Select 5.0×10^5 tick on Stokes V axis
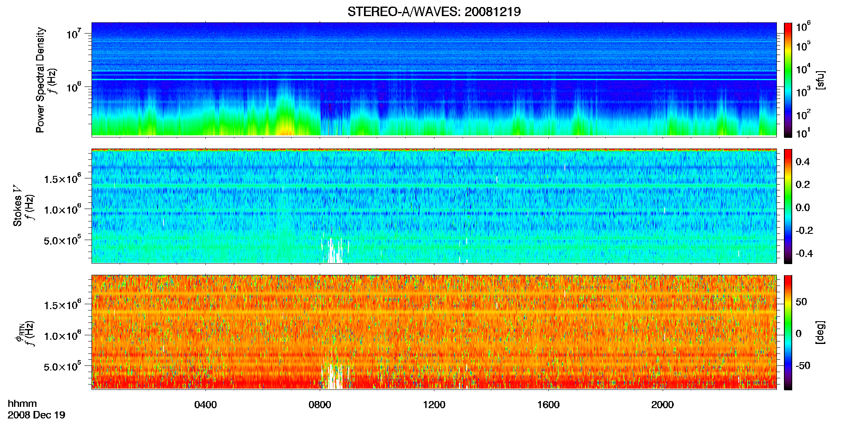This screenshot has height=447, width=868. point(62,240)
